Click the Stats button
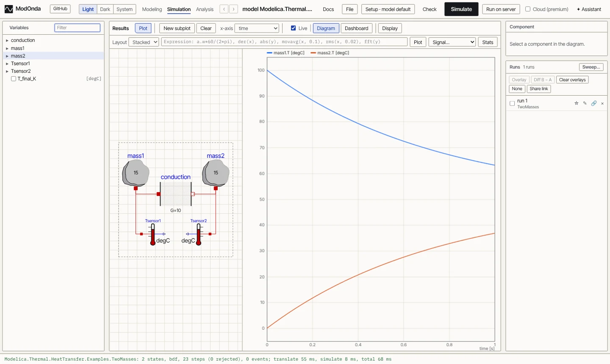This screenshot has height=364, width=610. pyautogui.click(x=488, y=42)
